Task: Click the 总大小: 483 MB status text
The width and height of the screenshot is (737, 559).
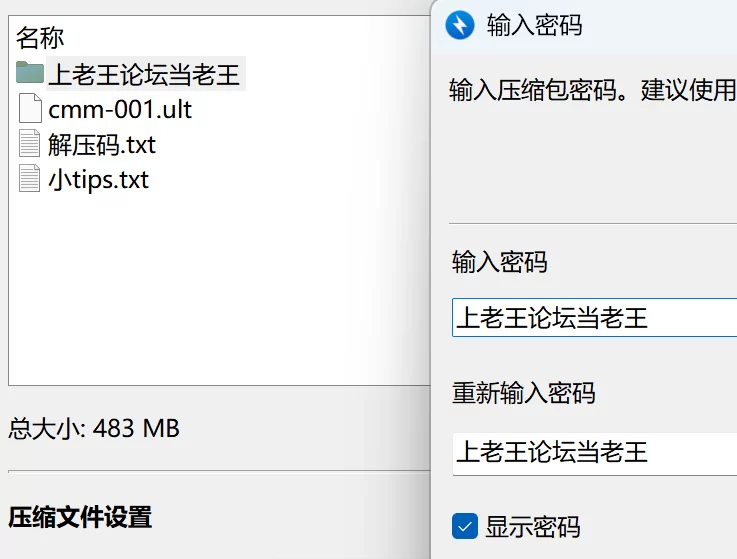Action: pyautogui.click(x=94, y=428)
